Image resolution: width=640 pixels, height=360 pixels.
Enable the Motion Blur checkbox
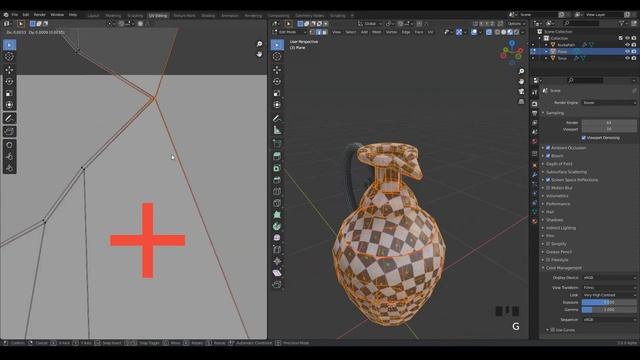pyautogui.click(x=548, y=188)
